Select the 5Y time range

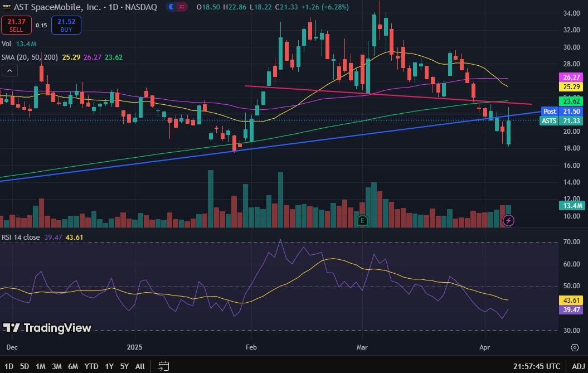click(x=124, y=366)
